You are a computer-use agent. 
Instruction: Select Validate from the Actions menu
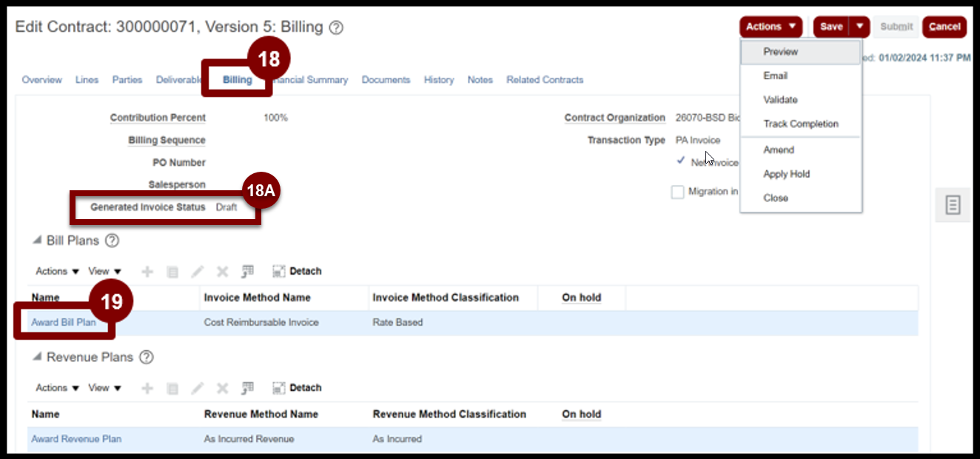780,100
